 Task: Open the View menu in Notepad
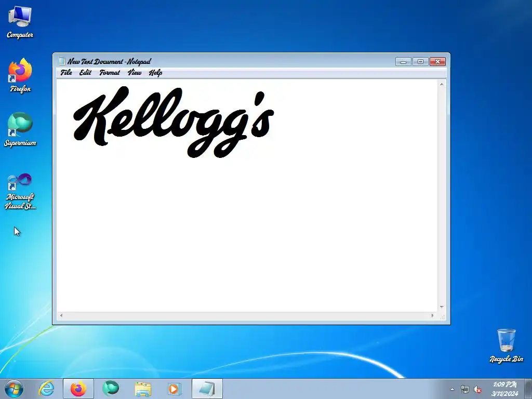(135, 72)
